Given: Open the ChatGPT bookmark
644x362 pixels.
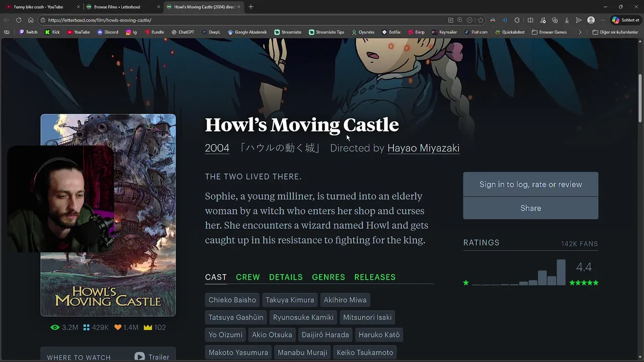Looking at the screenshot, I should pos(183,32).
